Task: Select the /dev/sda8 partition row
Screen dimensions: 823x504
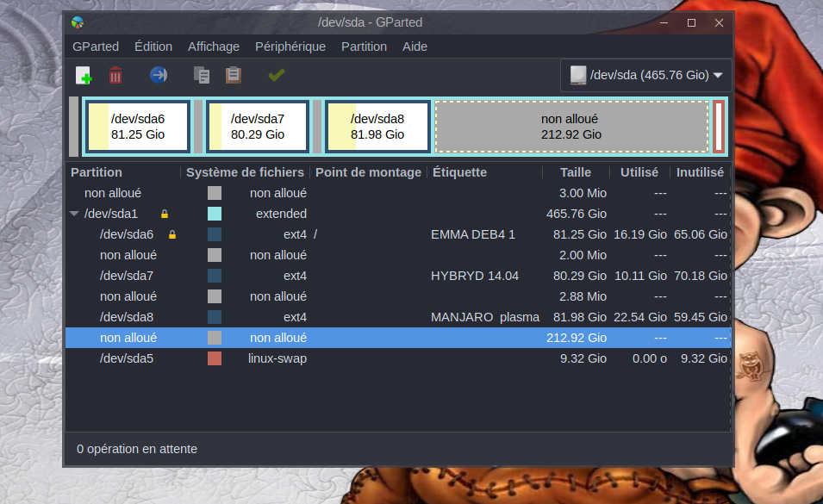Action: tap(398, 317)
